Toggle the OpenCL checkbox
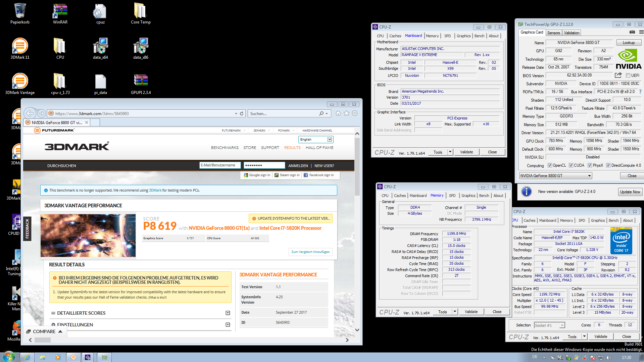This screenshot has height=362, width=644. click(x=550, y=165)
